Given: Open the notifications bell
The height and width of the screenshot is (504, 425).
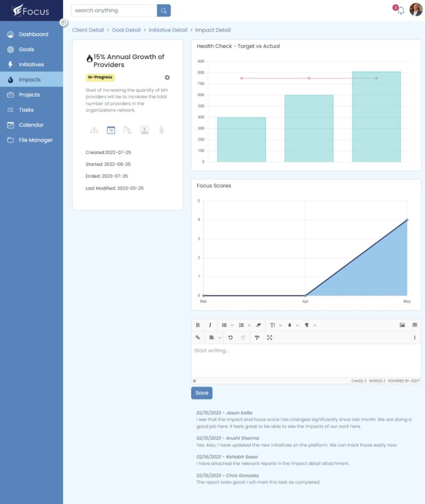Looking at the screenshot, I should [x=402, y=11].
